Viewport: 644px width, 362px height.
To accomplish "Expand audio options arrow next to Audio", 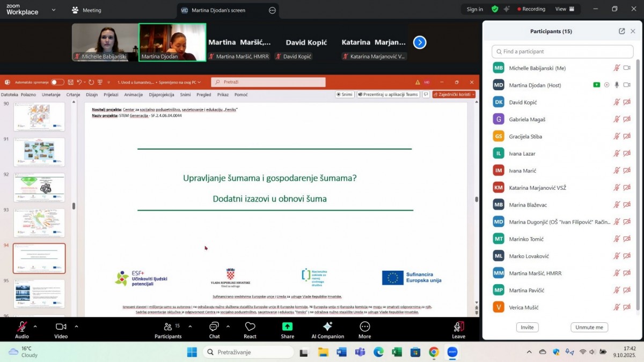I will (35, 326).
